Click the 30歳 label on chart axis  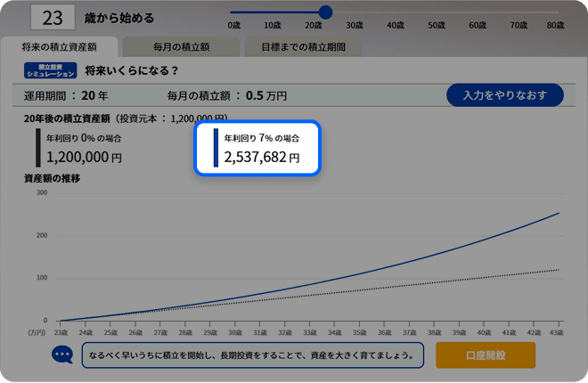(235, 333)
